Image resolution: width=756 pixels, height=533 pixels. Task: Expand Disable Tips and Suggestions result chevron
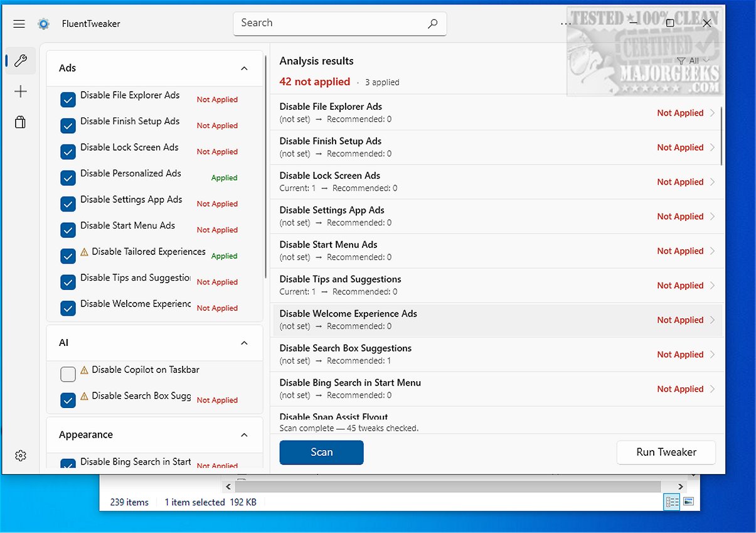point(712,286)
